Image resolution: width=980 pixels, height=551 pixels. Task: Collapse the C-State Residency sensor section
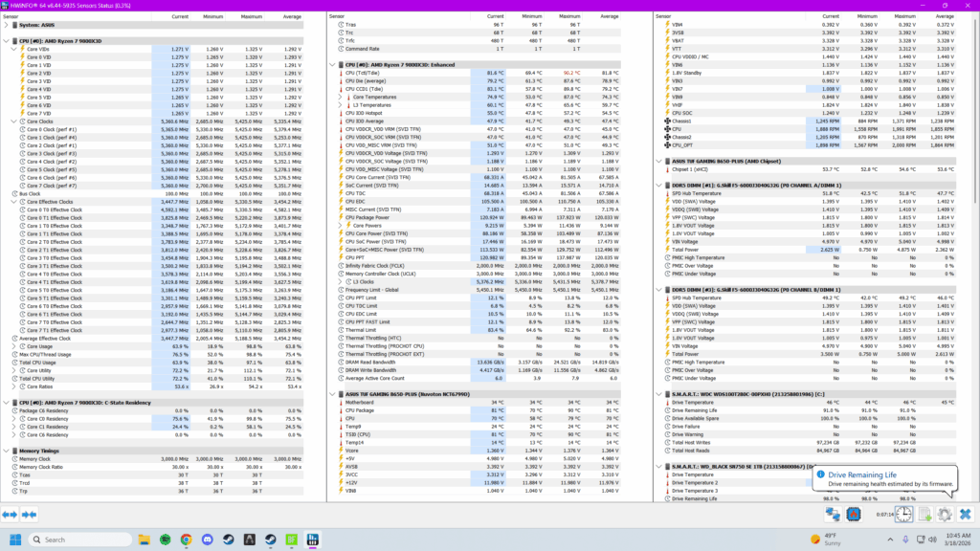(7, 403)
